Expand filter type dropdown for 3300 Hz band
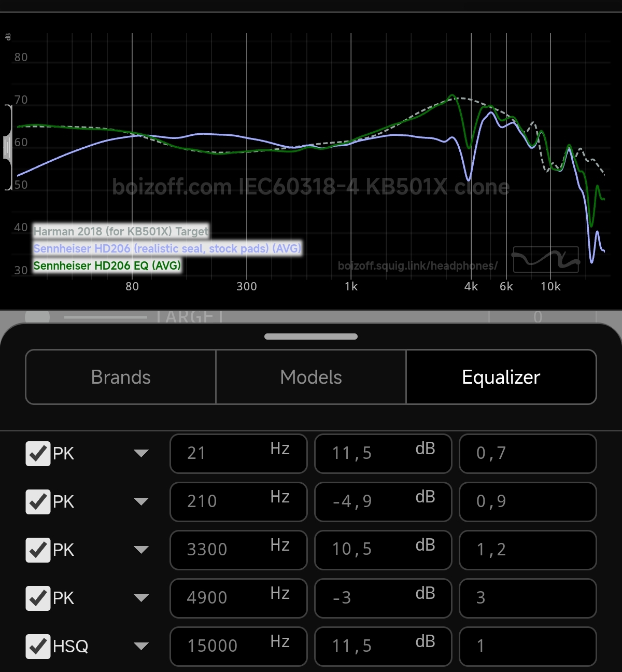This screenshot has width=622, height=672. click(x=141, y=550)
